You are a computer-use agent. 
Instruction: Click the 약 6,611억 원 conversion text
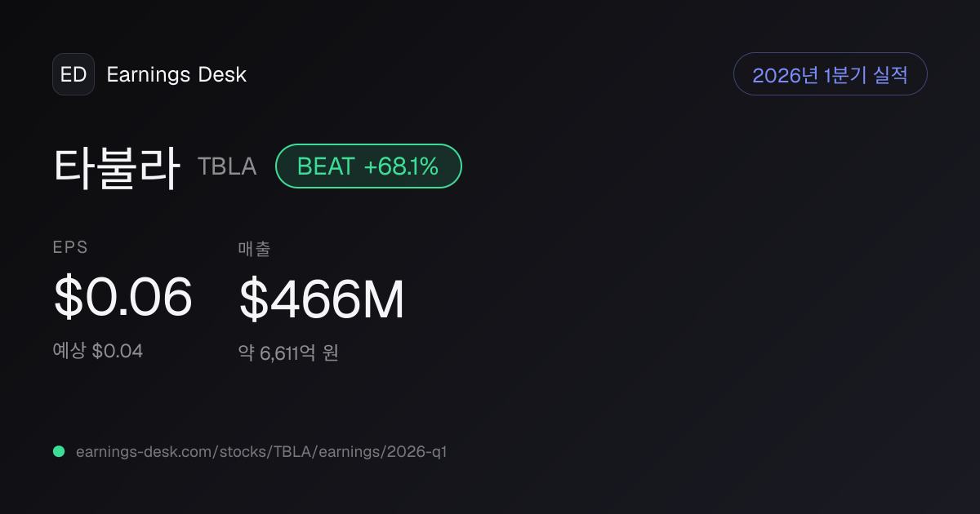pyautogui.click(x=288, y=353)
